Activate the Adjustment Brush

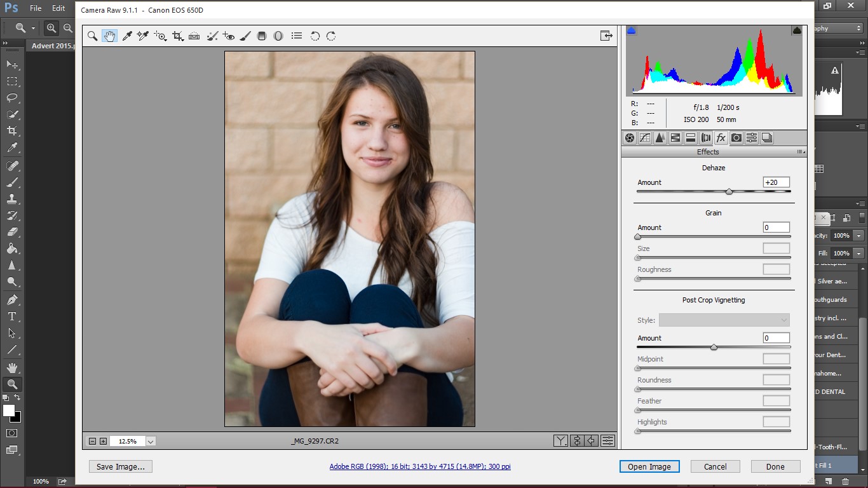coord(245,36)
